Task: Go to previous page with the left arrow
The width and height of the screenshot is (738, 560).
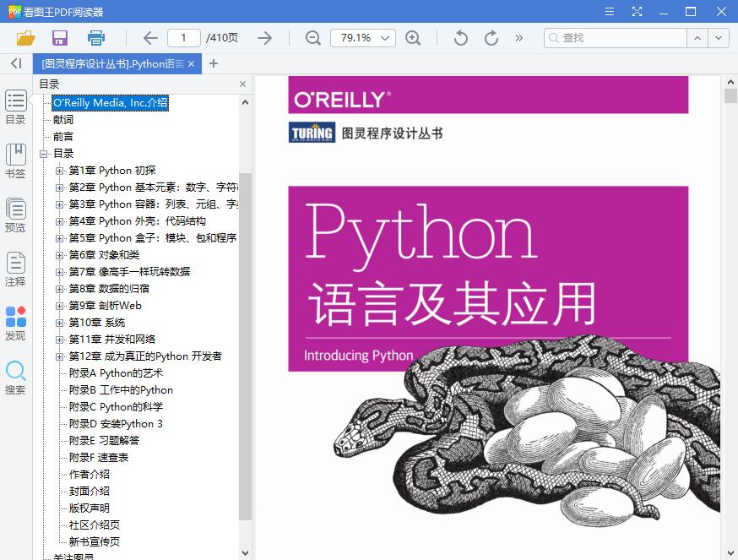Action: [150, 38]
